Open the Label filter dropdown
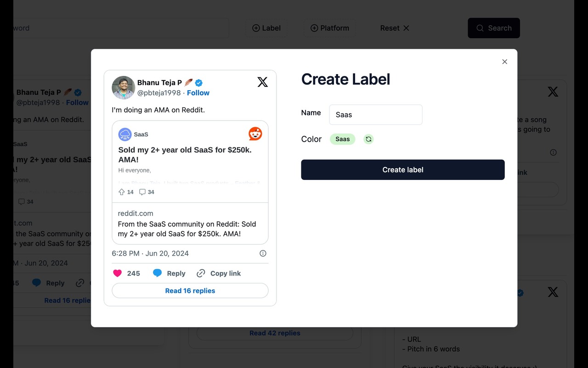Screen dimensions: 588x368 [266, 28]
